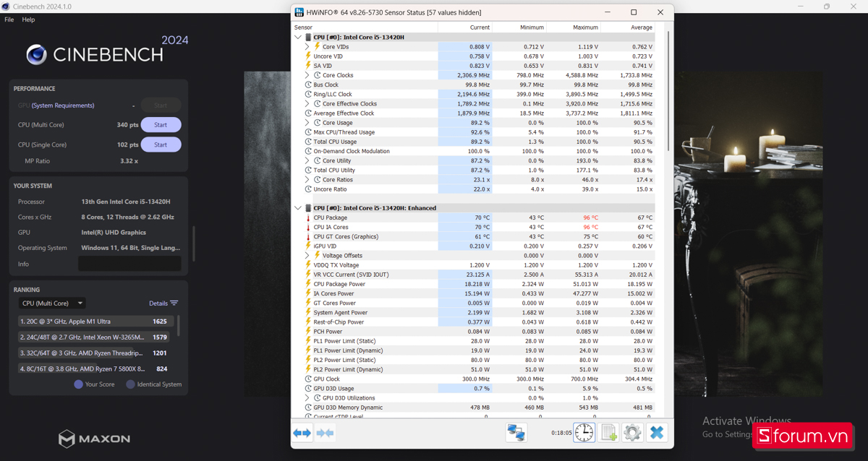Click the HWiNFO sensor list vertical scrollbar
This screenshot has height=461, width=868.
668,90
